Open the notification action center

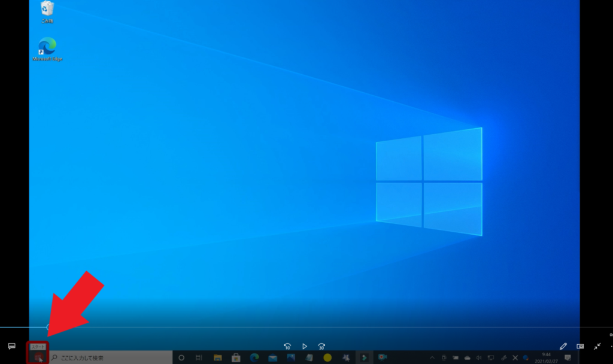[568, 358]
